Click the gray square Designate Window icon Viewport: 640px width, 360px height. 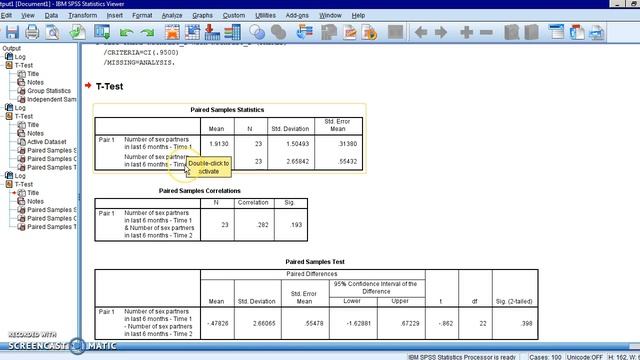click(395, 32)
